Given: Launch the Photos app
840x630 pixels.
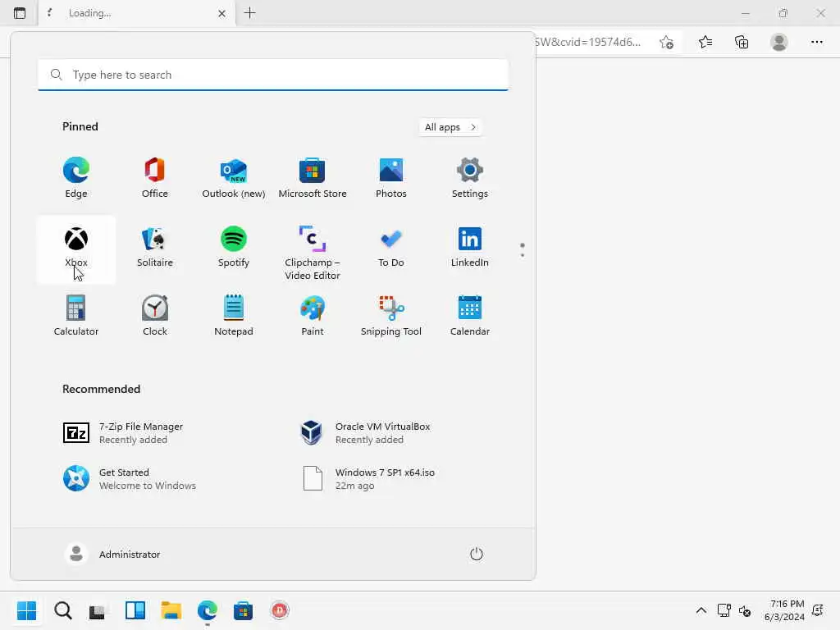Looking at the screenshot, I should coord(391,178).
